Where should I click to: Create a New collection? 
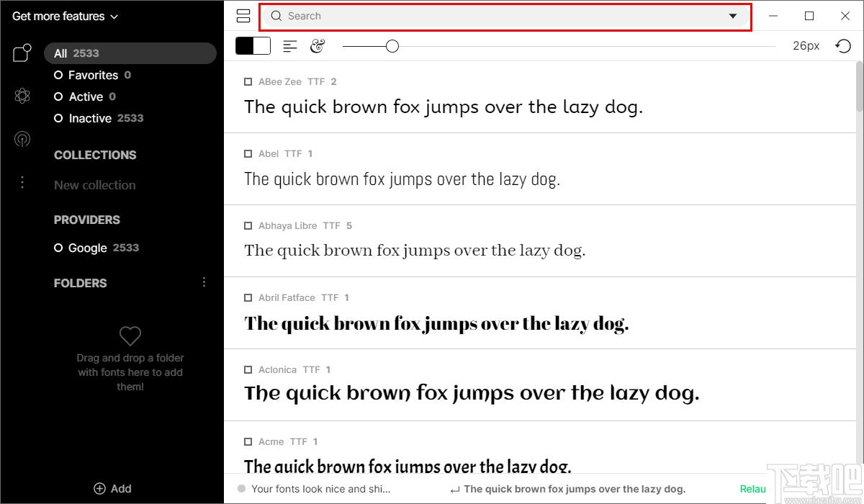94,185
